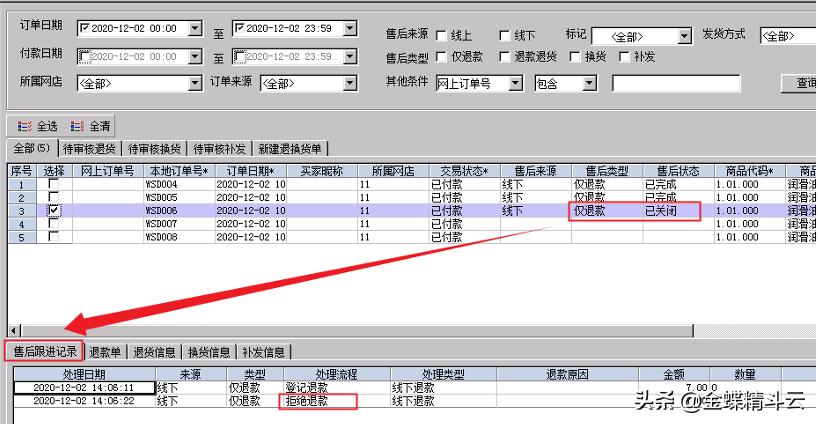Enable the 付款日期 end date checkbox

pos(240,56)
